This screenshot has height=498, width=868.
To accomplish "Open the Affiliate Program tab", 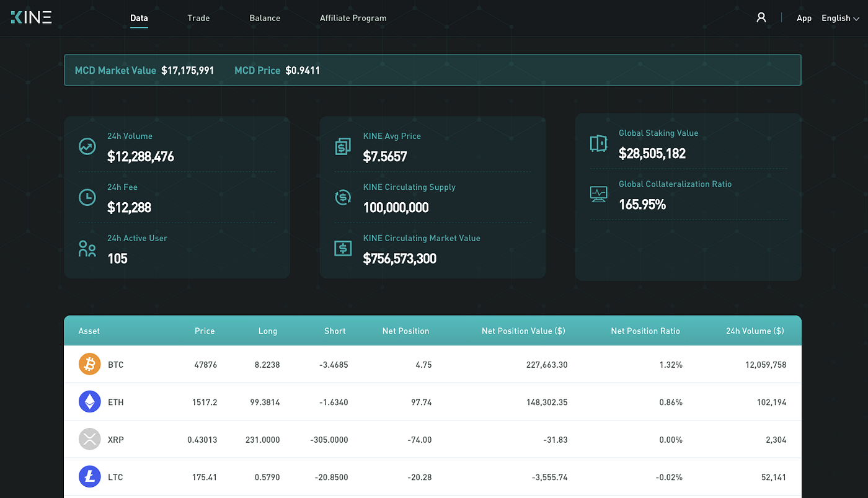I will pos(353,18).
